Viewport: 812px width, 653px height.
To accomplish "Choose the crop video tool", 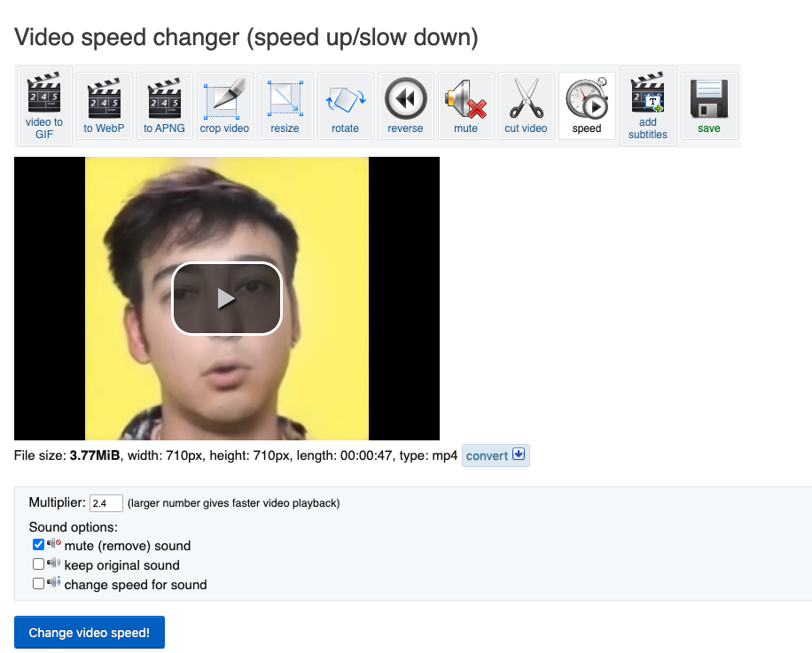I will coord(224,105).
